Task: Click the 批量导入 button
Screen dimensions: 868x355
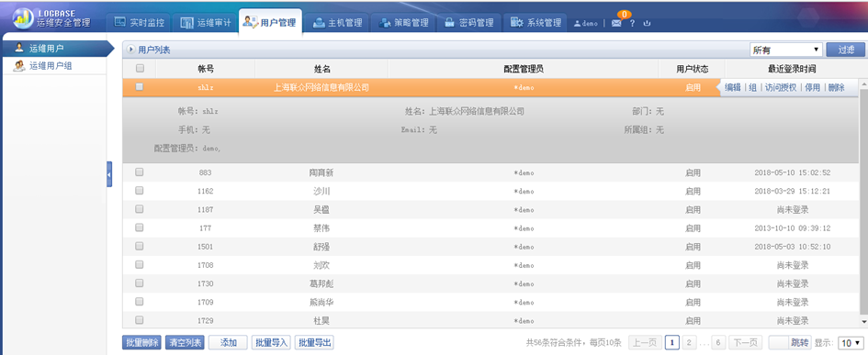Action: (271, 343)
